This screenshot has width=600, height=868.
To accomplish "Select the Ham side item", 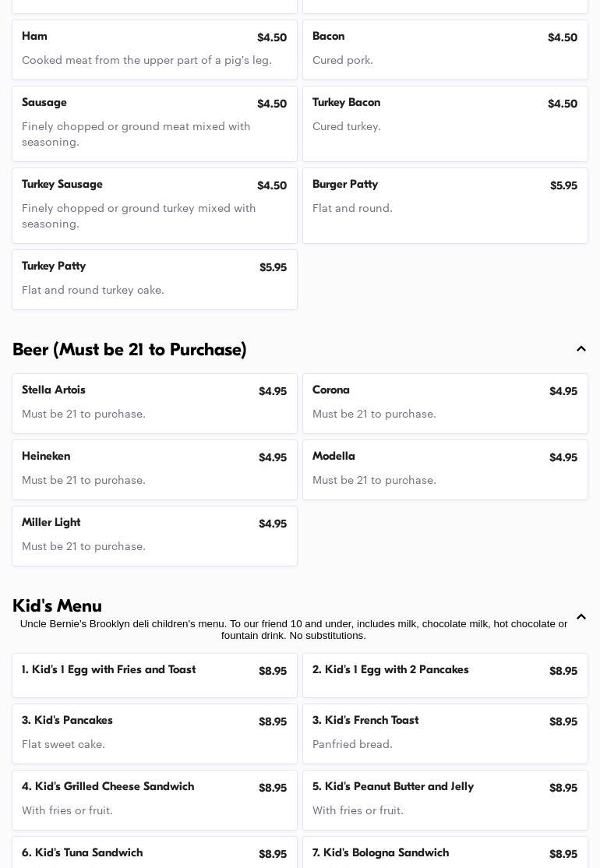I will (154, 49).
